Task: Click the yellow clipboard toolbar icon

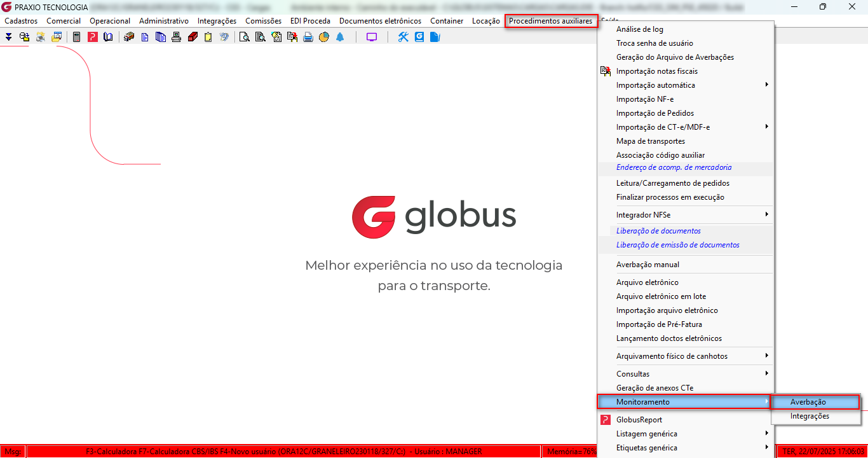Action: [208, 37]
